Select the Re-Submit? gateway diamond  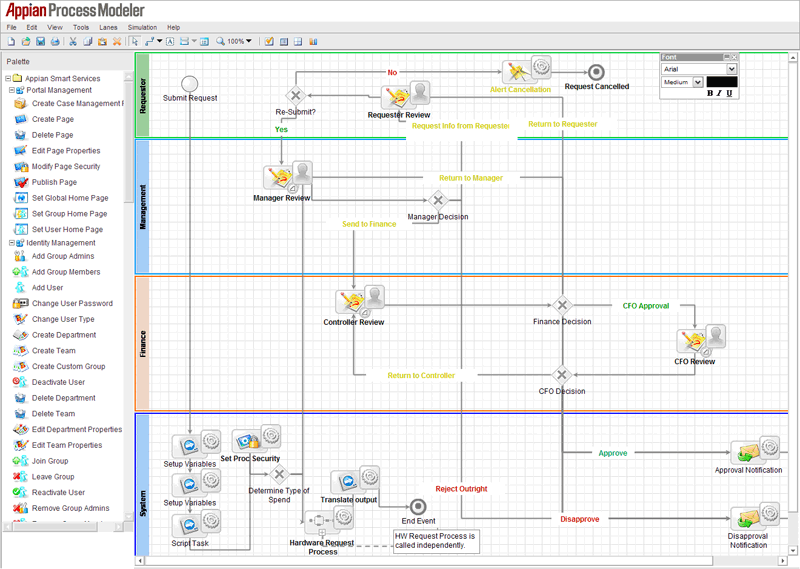click(x=295, y=95)
